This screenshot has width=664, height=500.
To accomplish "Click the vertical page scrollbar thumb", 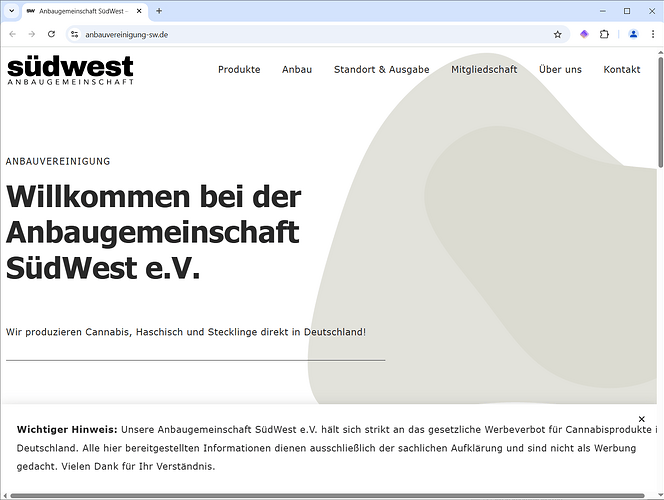I will (660, 113).
